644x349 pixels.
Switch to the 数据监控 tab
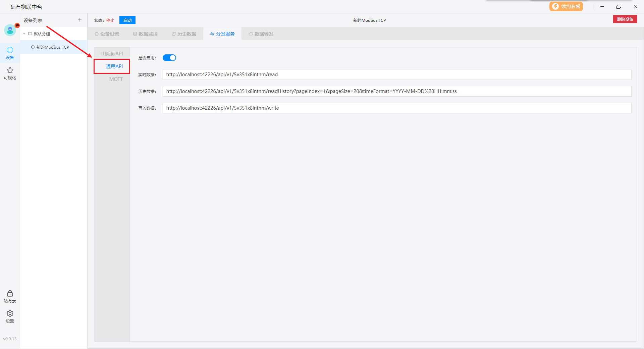click(x=146, y=34)
